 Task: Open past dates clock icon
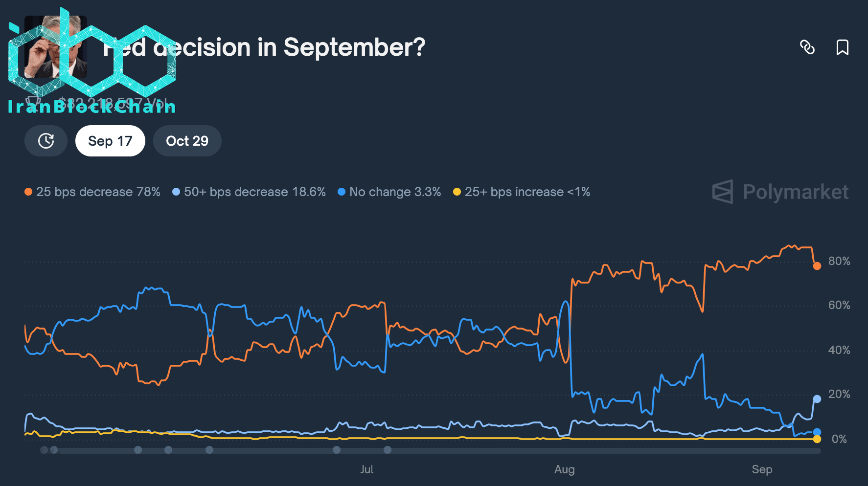(x=46, y=141)
